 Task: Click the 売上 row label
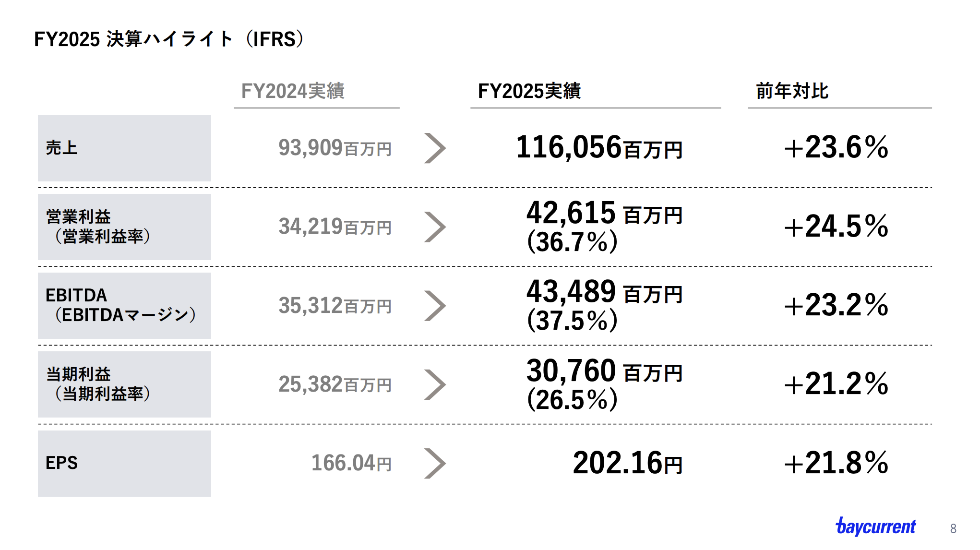click(62, 148)
